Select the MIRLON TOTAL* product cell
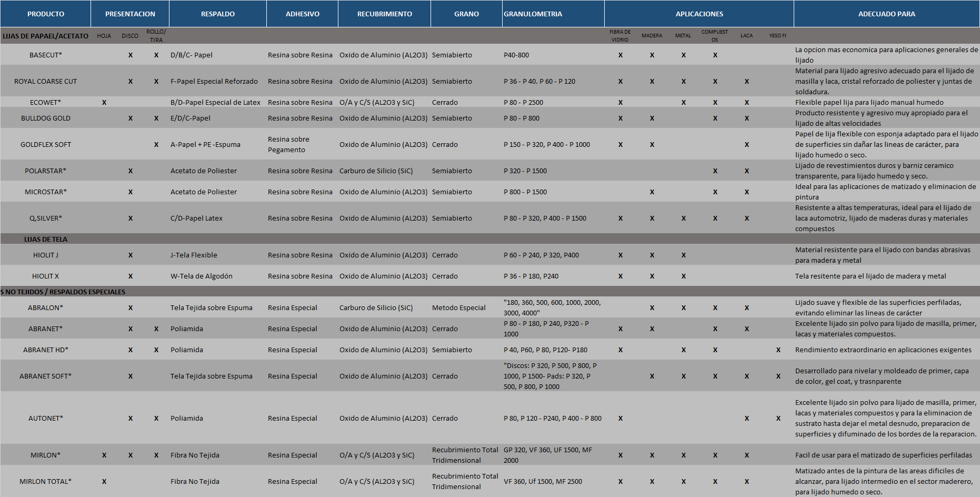Screen dimensions: 980x497 click(46, 481)
